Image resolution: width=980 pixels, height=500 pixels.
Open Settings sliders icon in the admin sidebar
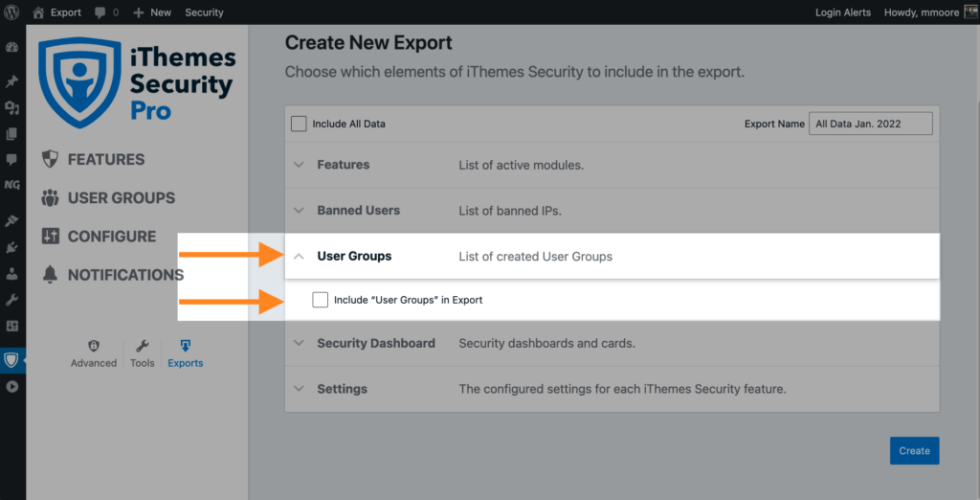[x=11, y=326]
